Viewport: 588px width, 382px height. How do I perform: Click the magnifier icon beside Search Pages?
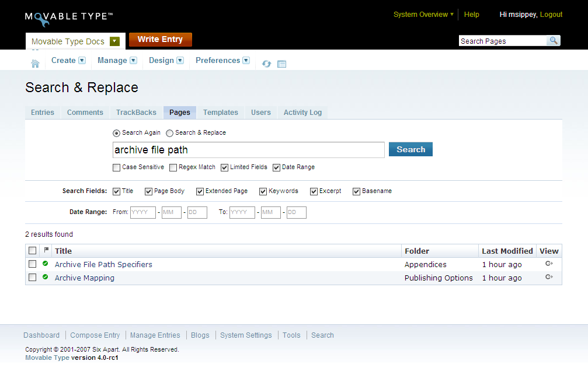(x=553, y=41)
